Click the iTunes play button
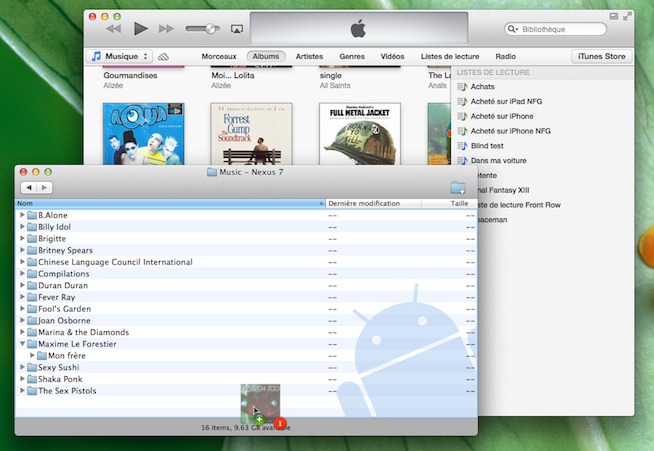The width and height of the screenshot is (654, 451). 141,30
